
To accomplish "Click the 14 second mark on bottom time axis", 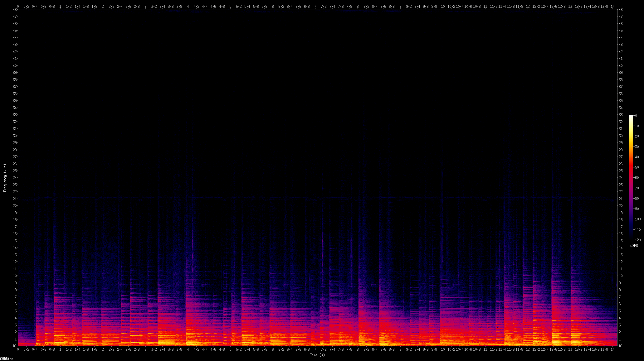I will click(612, 349).
